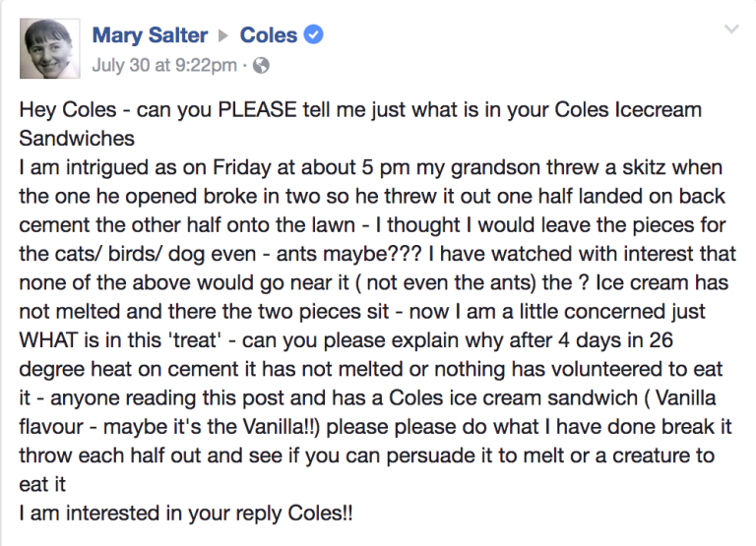Click the closing line "I am interested in your reply Coles!!"

(x=186, y=514)
